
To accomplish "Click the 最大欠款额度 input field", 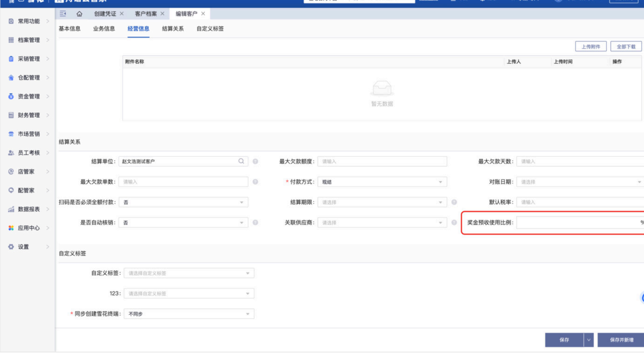I will 382,161.
